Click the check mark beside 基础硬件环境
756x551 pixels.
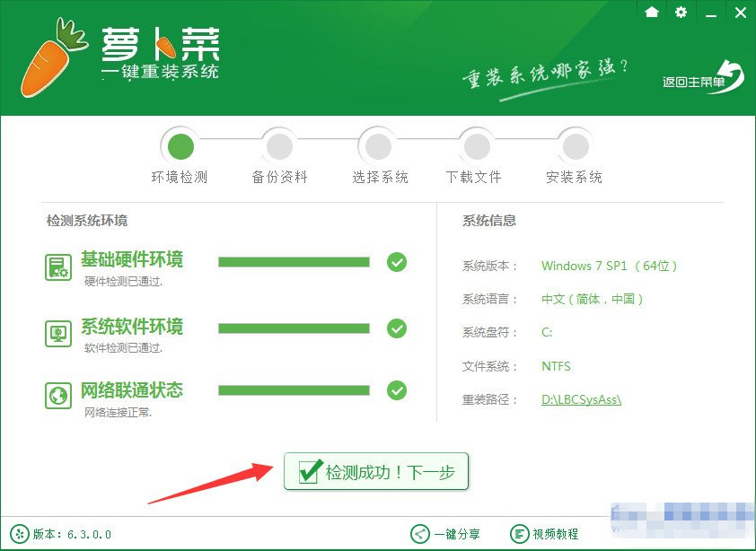pyautogui.click(x=397, y=262)
